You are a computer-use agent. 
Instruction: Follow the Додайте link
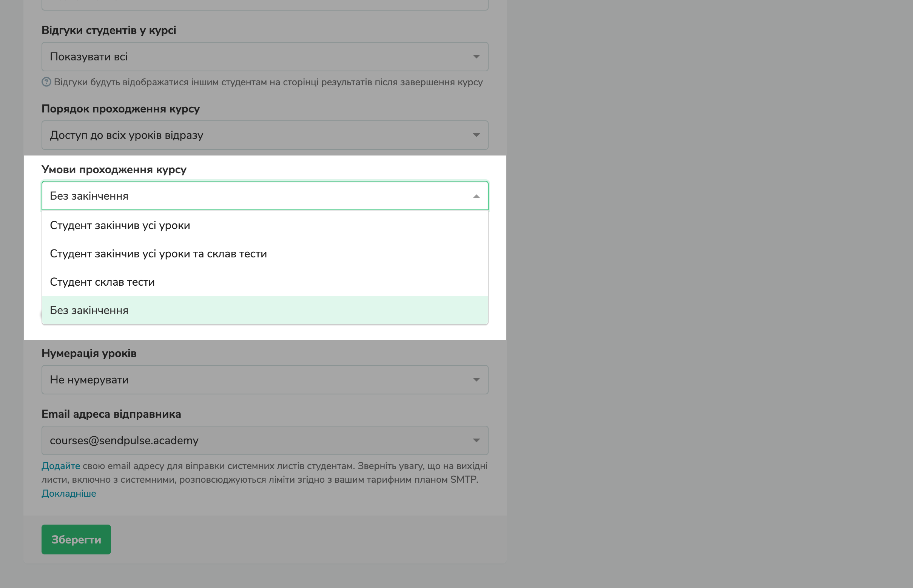coord(61,466)
